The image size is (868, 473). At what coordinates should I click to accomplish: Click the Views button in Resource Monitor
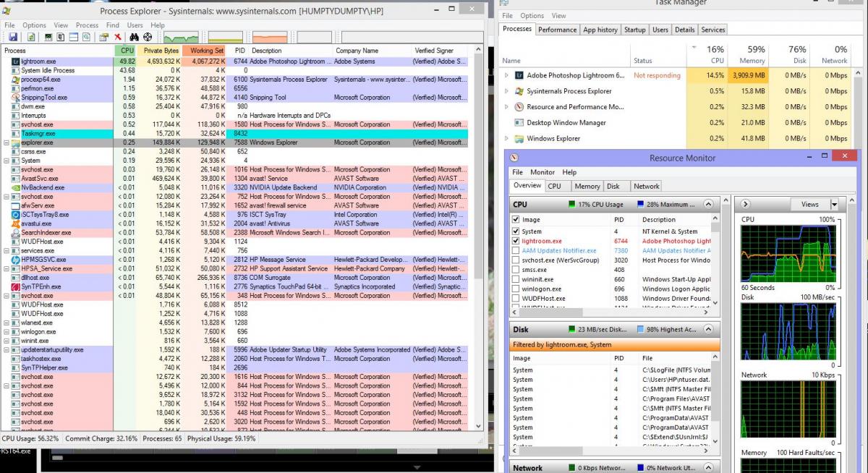tap(809, 205)
